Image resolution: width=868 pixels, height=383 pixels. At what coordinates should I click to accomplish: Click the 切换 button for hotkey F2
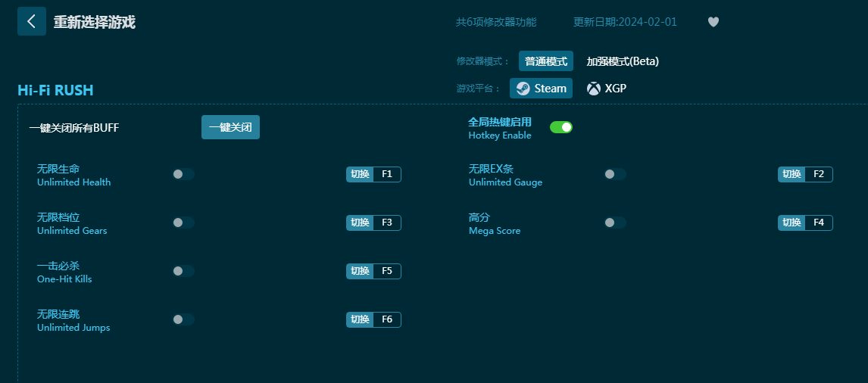(x=792, y=174)
